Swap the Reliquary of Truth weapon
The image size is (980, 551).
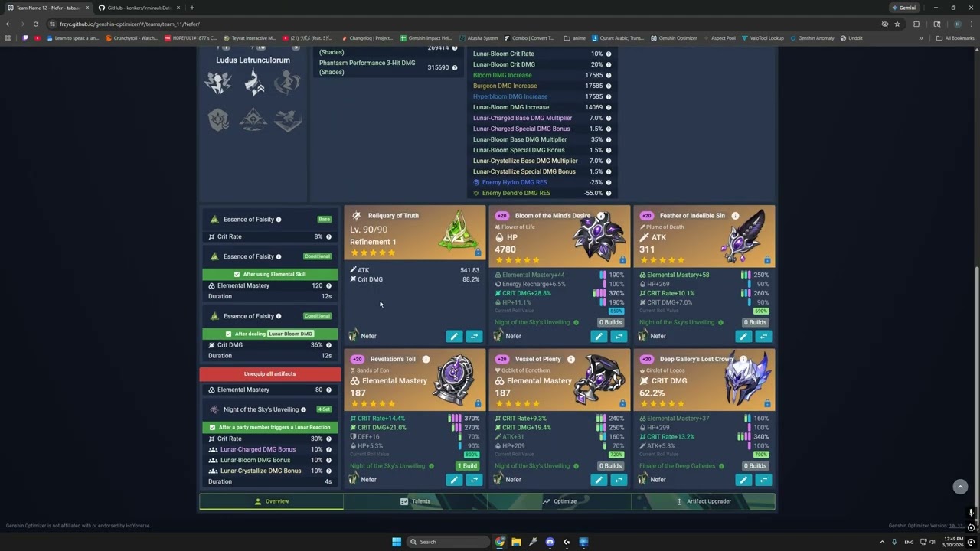tap(474, 336)
